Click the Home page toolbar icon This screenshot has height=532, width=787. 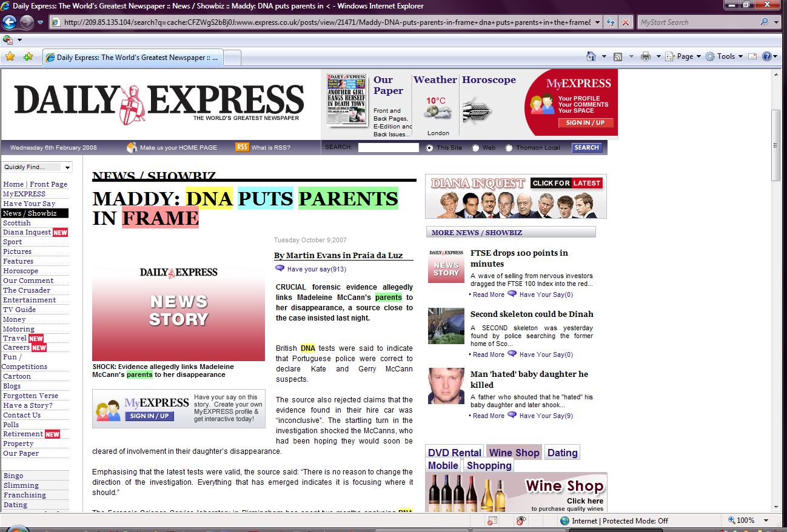tap(591, 56)
